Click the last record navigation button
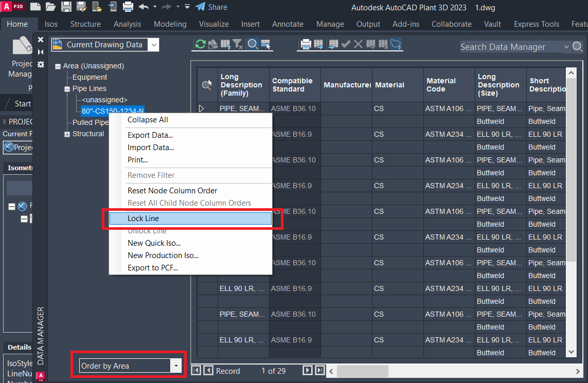 [319, 370]
